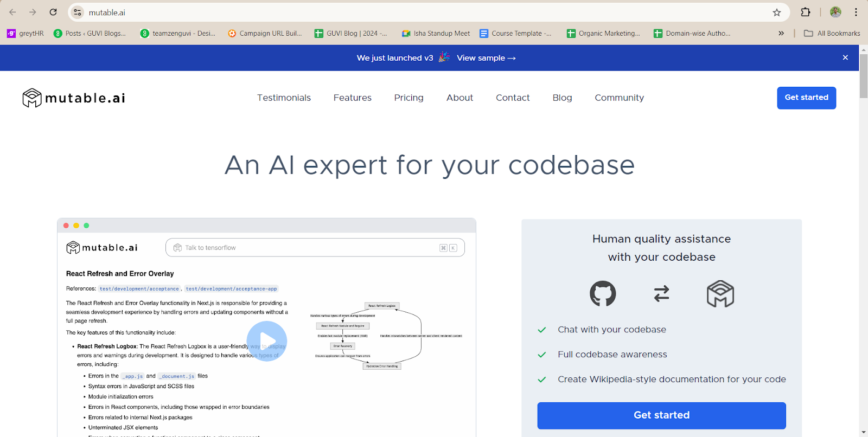Image resolution: width=868 pixels, height=437 pixels.
Task: Expand hidden bookmarks with the double chevron
Action: (781, 33)
